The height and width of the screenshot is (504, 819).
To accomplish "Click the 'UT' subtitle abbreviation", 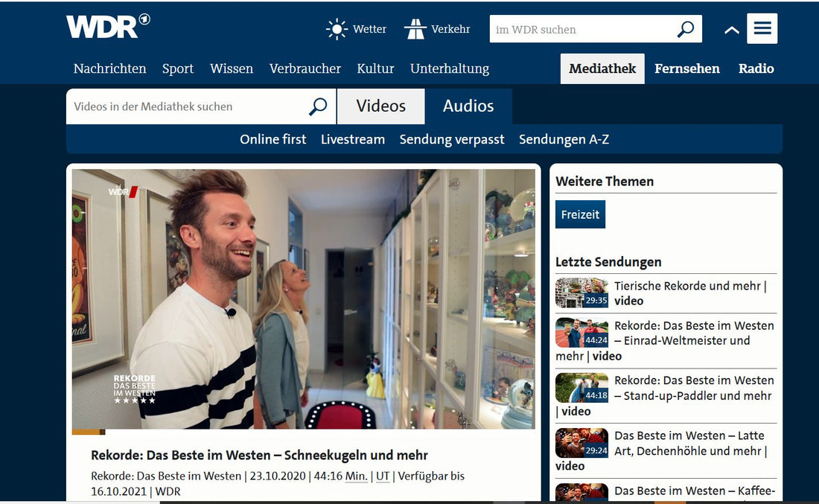I will [x=383, y=476].
